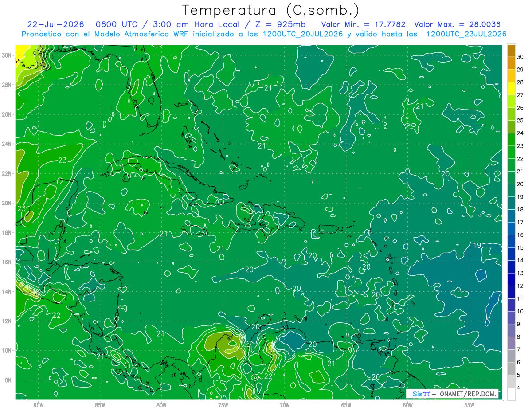Pick the white colorbar swatch below 4
The height and width of the screenshot is (411, 532).
tap(511, 394)
